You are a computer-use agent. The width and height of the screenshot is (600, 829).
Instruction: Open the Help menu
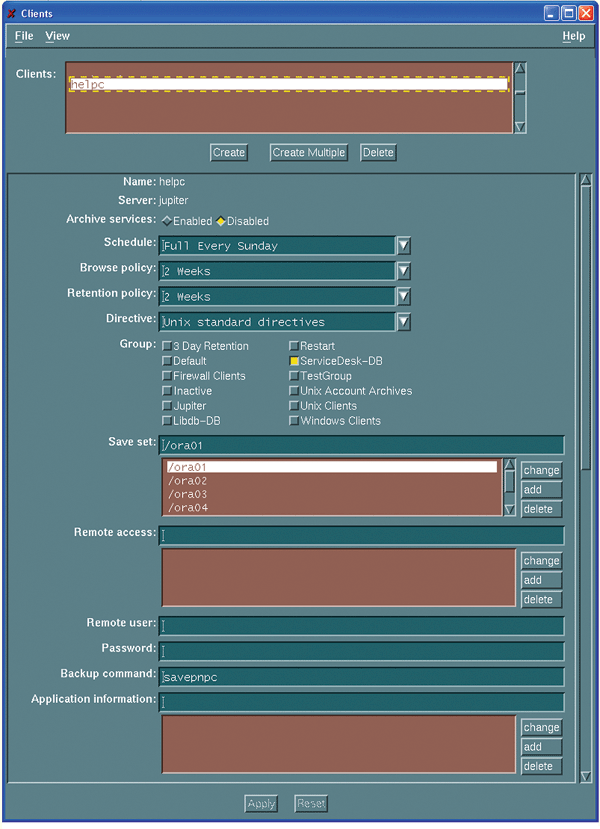[x=573, y=36]
